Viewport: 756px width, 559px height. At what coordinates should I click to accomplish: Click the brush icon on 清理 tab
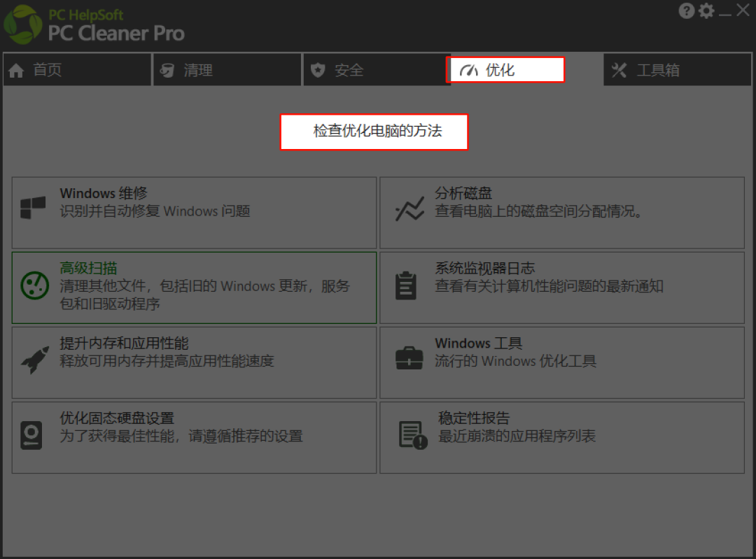coord(167,71)
